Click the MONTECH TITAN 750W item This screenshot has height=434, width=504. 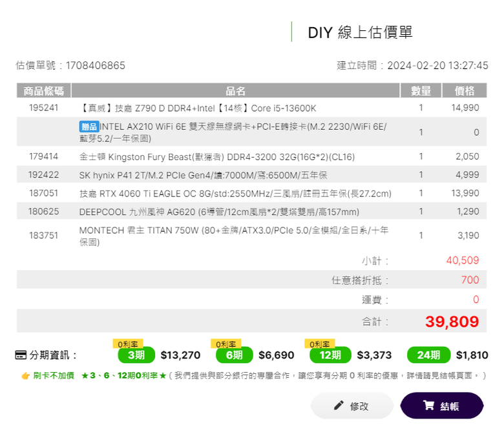pyautogui.click(x=234, y=236)
